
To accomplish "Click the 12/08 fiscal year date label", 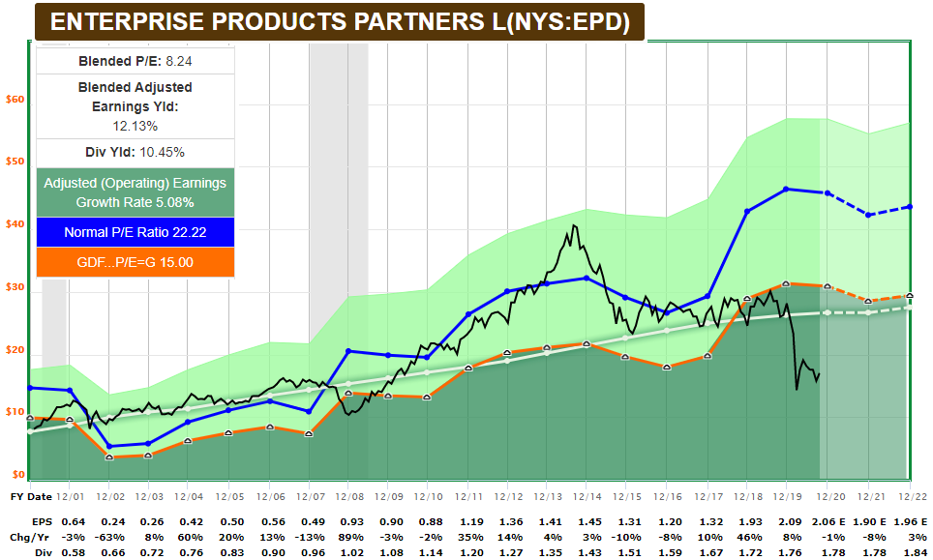I will click(x=349, y=496).
